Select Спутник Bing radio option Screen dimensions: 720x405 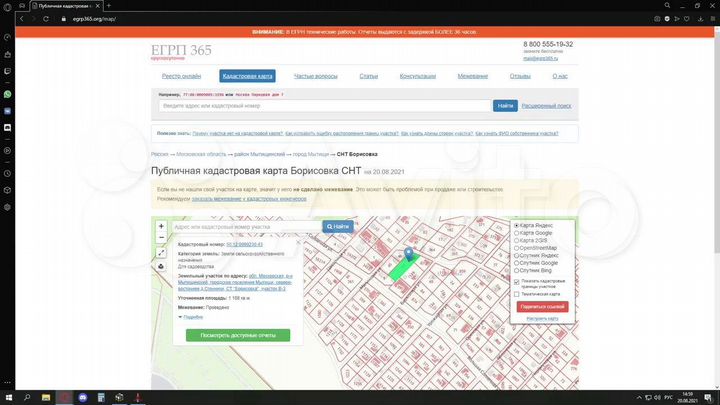[517, 270]
